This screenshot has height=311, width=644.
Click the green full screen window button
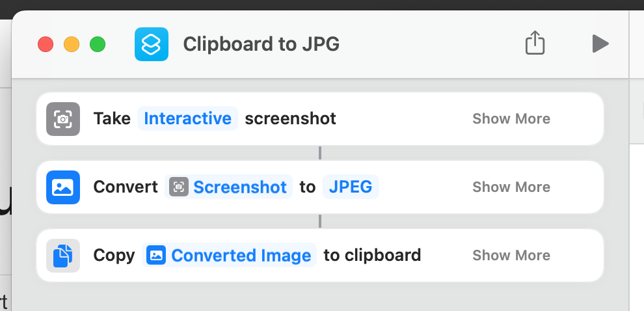(x=98, y=44)
